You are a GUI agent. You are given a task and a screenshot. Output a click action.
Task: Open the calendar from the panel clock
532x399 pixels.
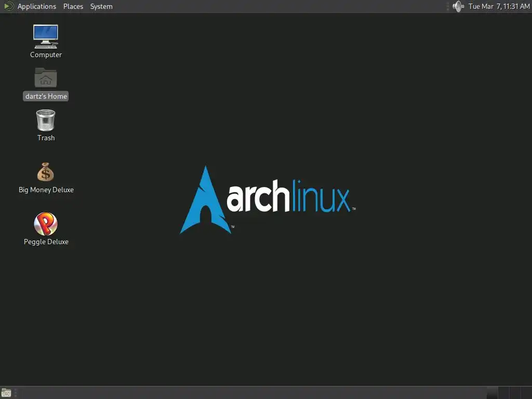[499, 6]
